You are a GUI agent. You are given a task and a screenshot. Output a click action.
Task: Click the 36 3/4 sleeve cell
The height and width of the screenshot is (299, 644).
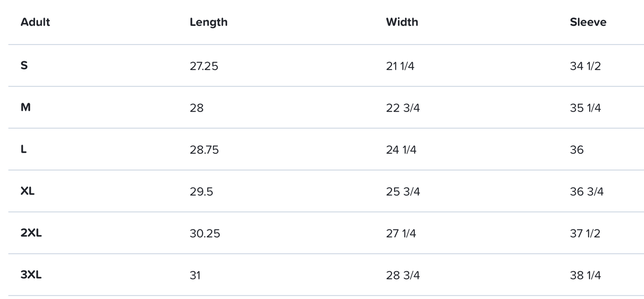587,192
